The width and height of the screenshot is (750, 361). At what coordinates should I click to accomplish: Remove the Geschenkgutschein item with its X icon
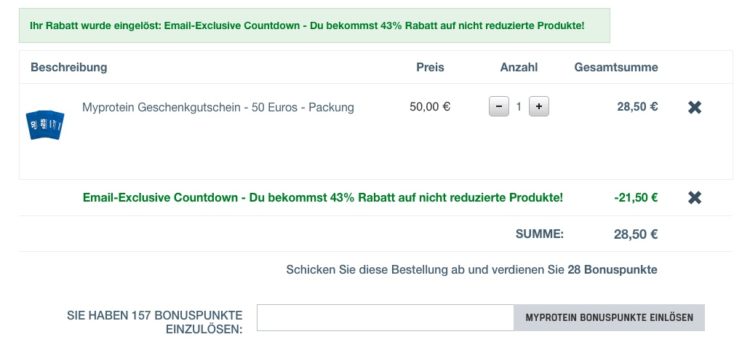[695, 108]
